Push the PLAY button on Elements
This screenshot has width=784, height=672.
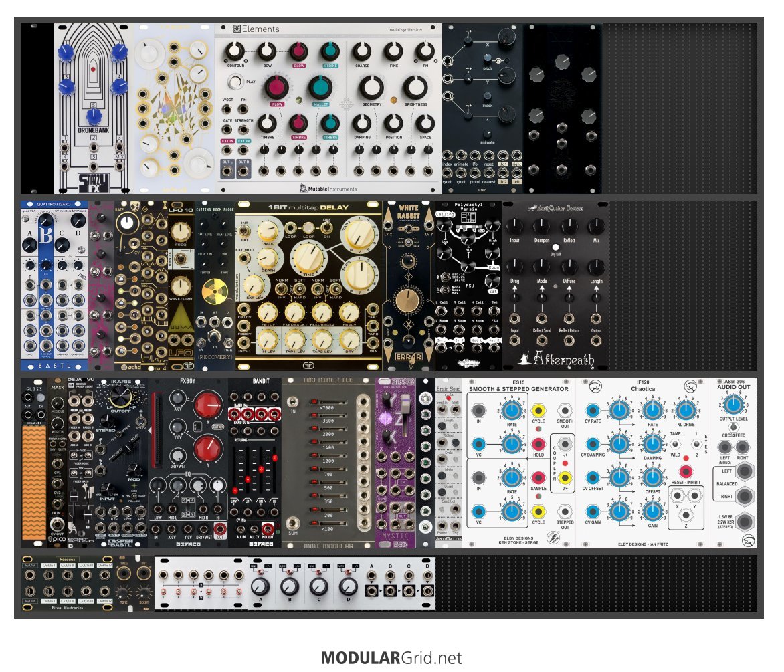click(x=235, y=82)
